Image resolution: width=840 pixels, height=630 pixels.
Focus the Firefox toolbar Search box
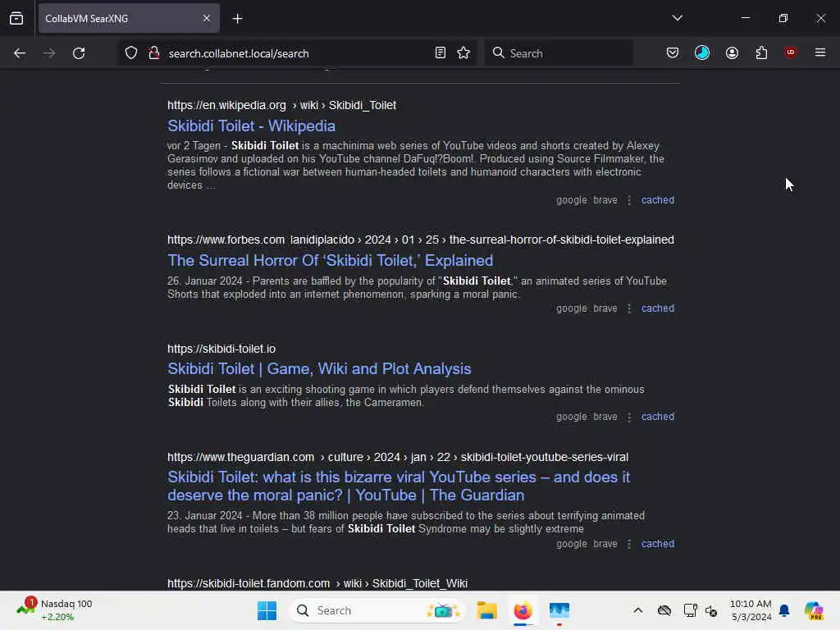click(559, 53)
